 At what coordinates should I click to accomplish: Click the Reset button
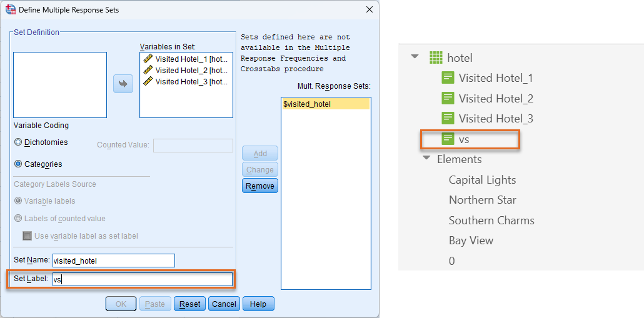point(189,304)
